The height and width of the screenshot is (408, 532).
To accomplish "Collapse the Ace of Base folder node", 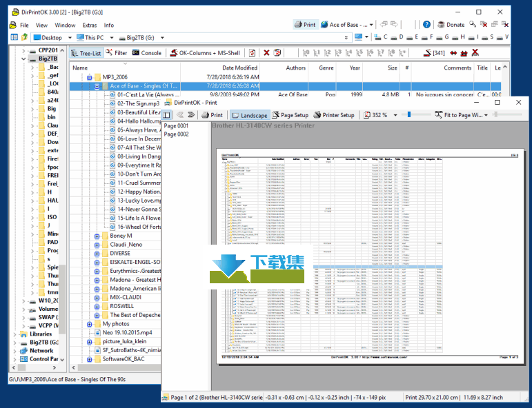I will (x=97, y=86).
